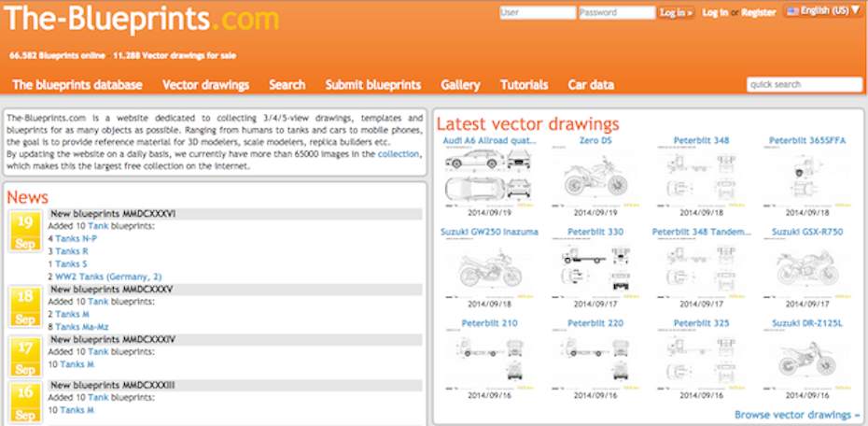Click the Register link
Image resolution: width=868 pixels, height=426 pixels.
759,13
